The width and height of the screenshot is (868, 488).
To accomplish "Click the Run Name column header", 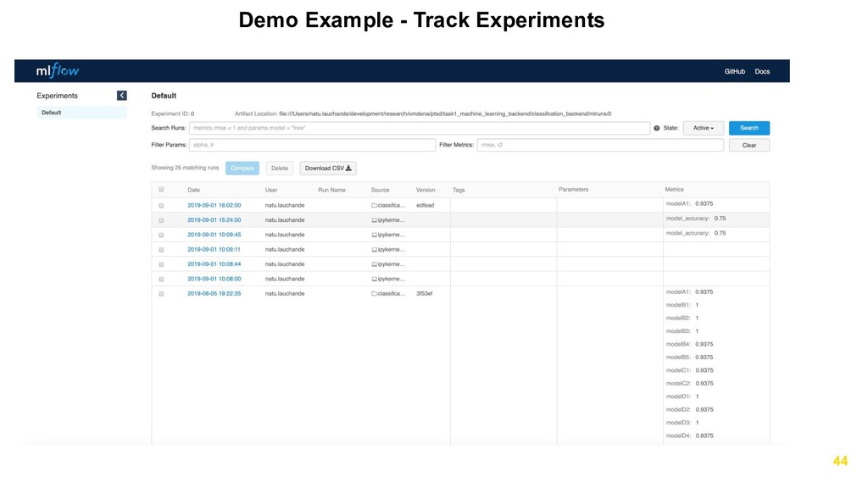I will point(331,191).
